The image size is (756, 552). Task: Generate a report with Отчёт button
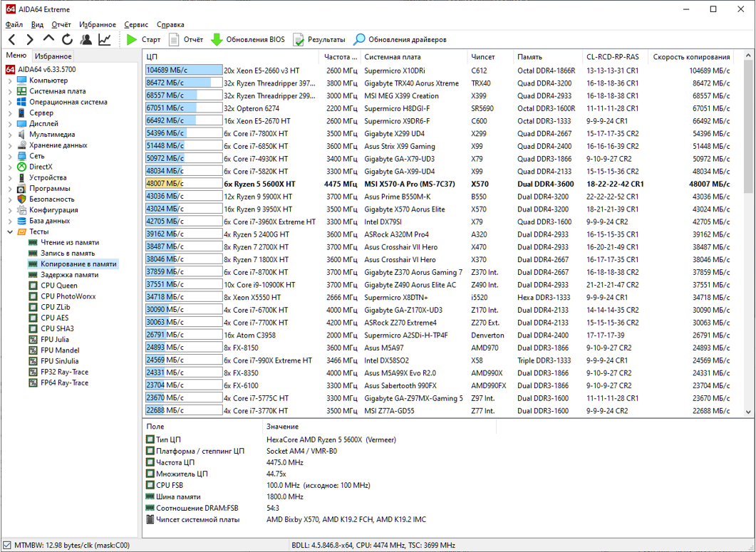coord(186,40)
